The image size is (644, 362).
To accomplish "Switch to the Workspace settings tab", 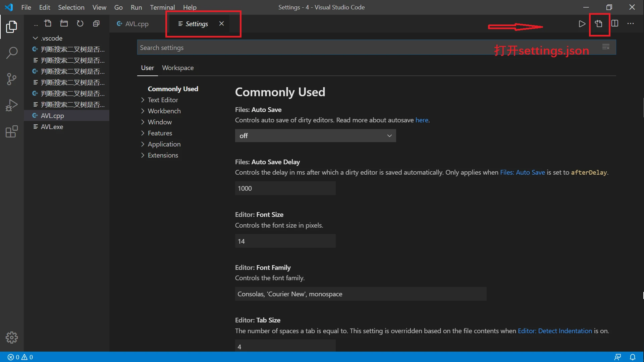I will point(178,68).
